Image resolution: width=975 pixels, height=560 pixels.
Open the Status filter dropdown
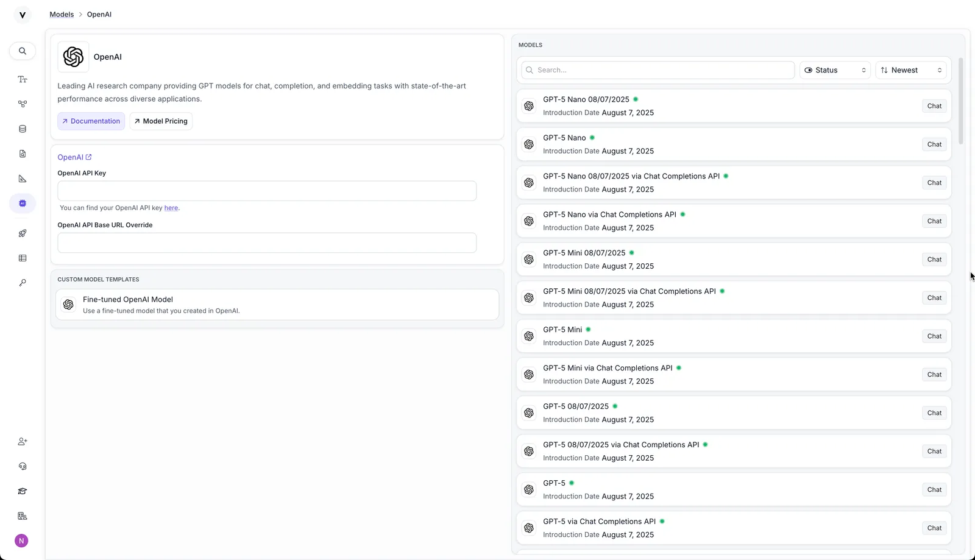pyautogui.click(x=835, y=70)
